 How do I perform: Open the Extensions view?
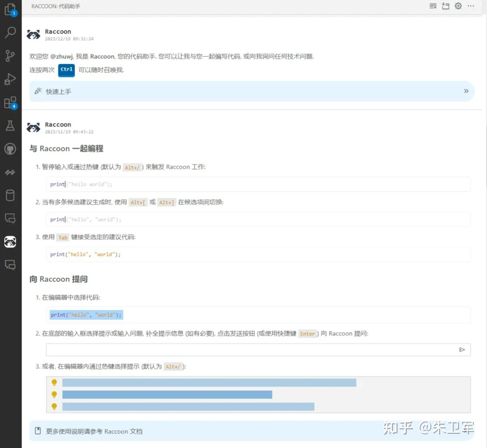tap(10, 102)
